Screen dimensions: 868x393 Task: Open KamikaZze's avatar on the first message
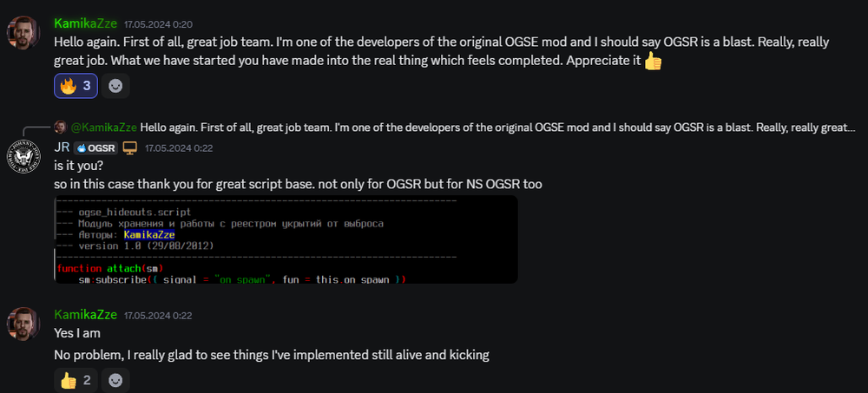[23, 33]
